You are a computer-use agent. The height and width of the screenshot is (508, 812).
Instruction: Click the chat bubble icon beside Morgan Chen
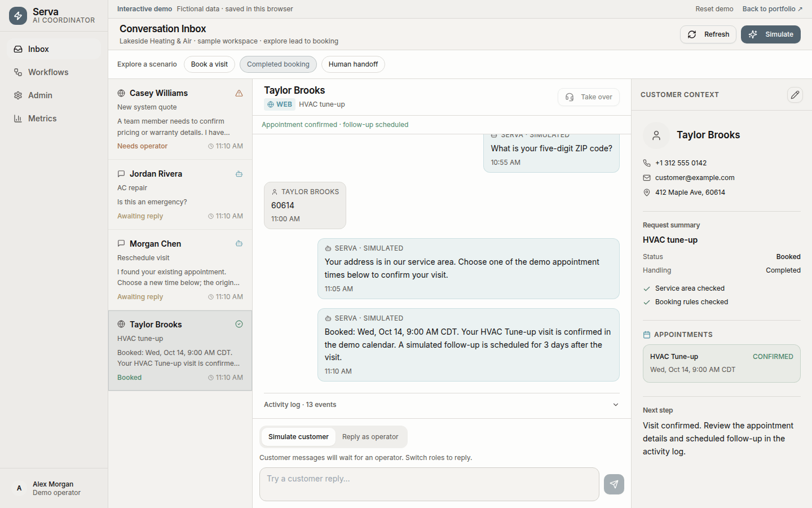tap(121, 244)
